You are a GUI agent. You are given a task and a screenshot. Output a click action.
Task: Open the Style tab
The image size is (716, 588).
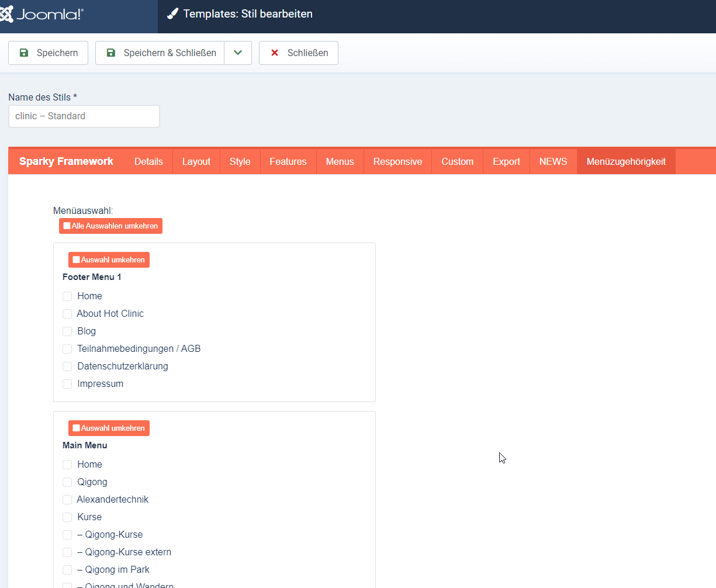point(240,162)
